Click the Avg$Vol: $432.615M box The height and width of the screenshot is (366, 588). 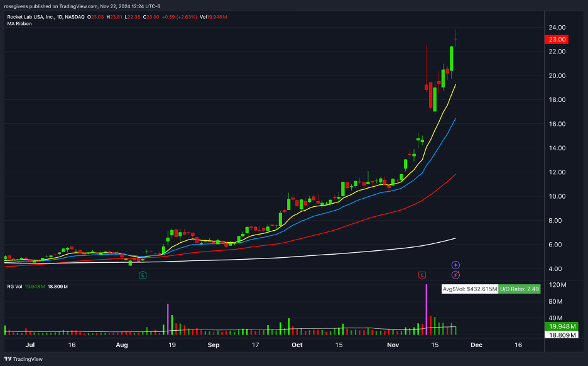coord(470,289)
